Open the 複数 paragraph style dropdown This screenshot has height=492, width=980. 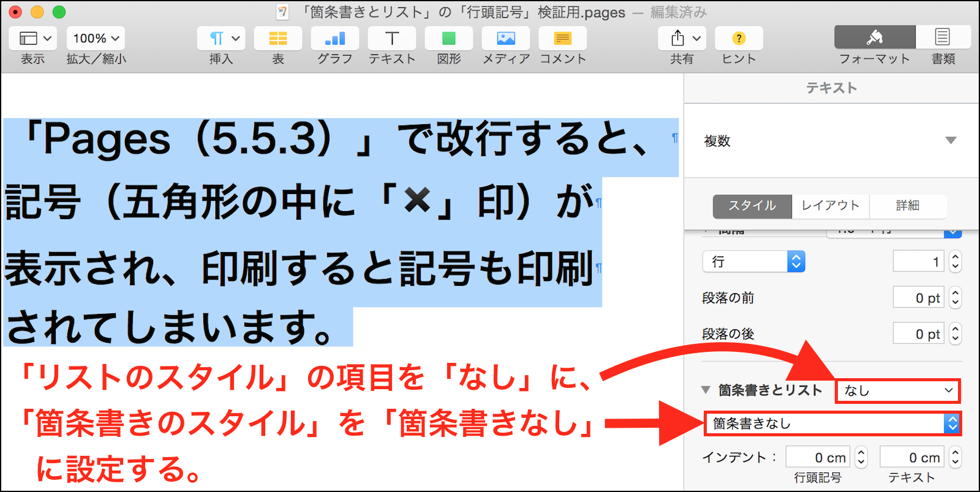[x=831, y=141]
